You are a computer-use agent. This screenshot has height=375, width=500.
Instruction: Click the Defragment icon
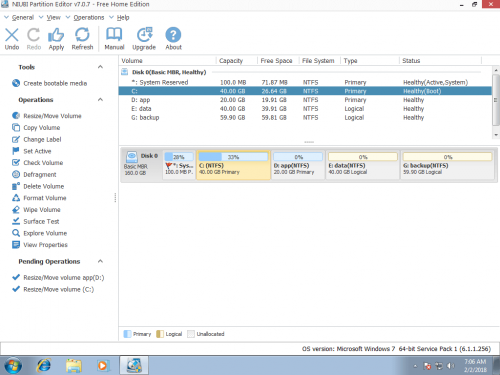pyautogui.click(x=16, y=174)
